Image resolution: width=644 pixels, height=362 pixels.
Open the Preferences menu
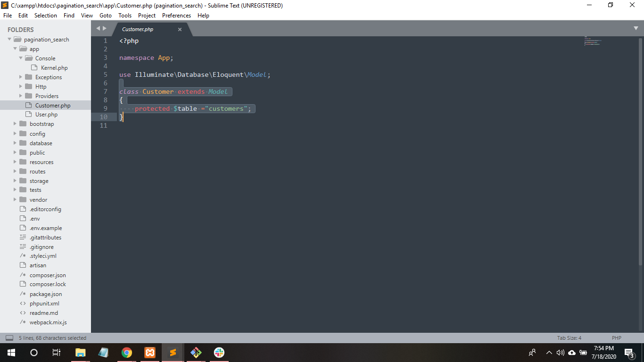tap(176, 16)
